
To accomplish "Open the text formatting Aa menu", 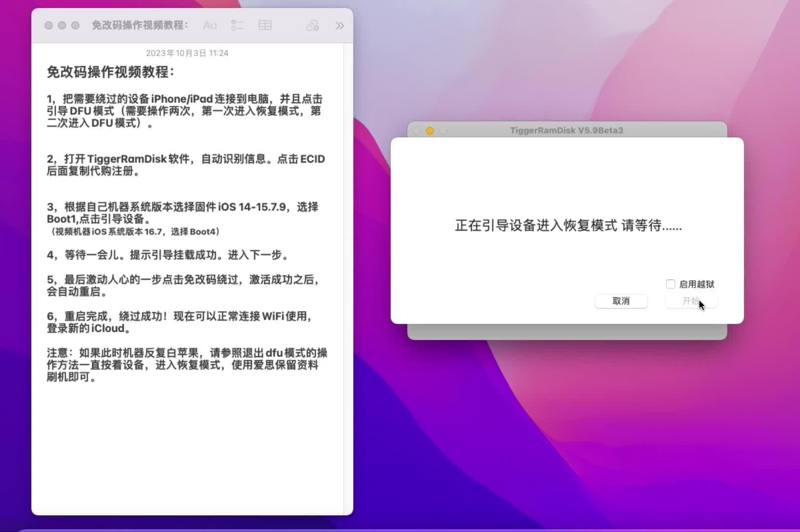I will [209, 25].
